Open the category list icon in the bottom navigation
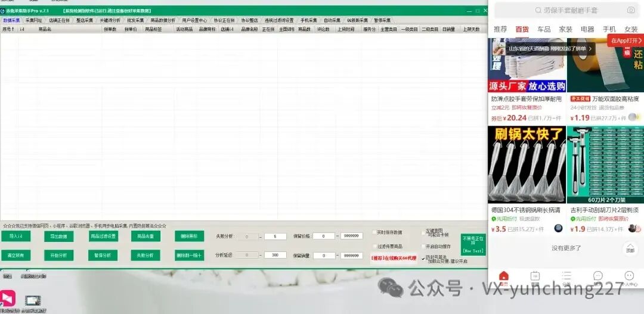Image resolution: width=644 pixels, height=314 pixels. click(x=566, y=276)
